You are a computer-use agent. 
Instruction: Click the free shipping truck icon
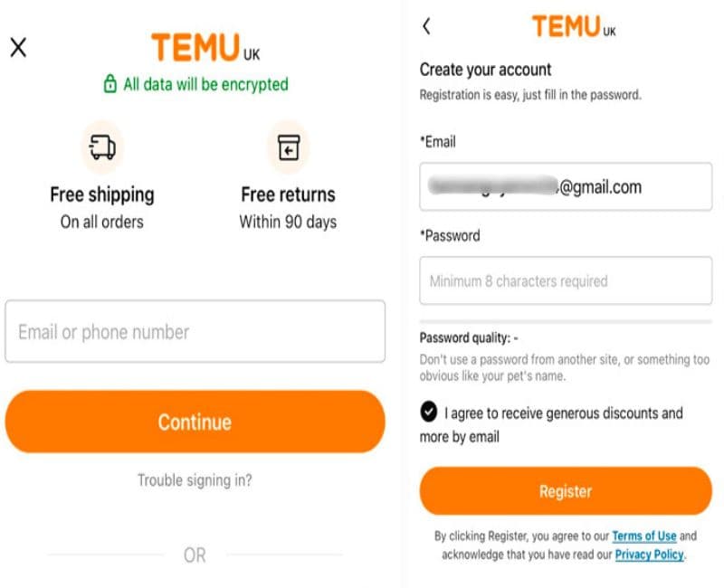pos(101,146)
